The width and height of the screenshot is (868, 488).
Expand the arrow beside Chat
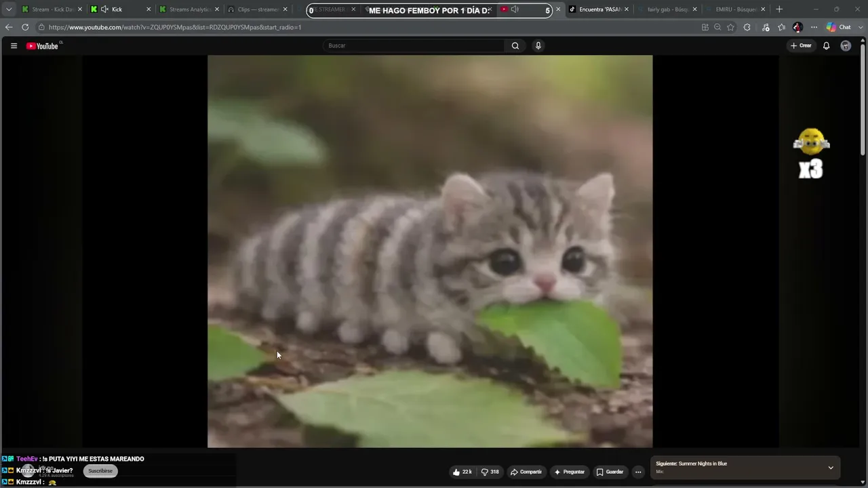(x=861, y=27)
